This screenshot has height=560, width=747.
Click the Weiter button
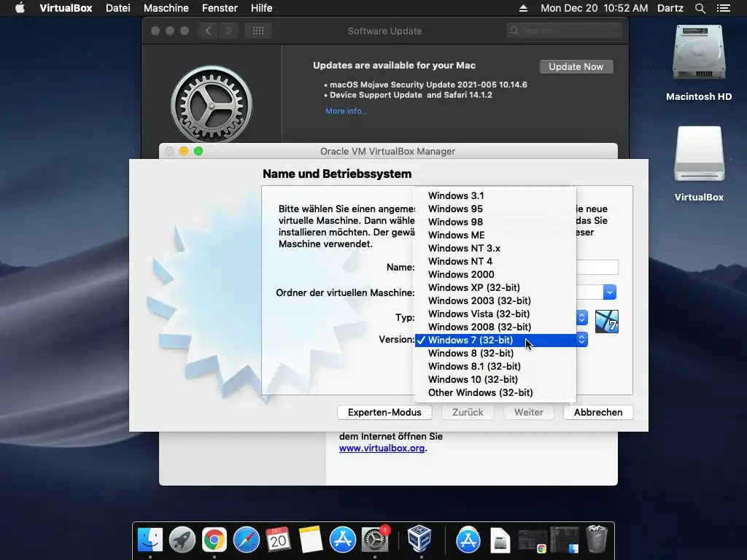(x=529, y=413)
